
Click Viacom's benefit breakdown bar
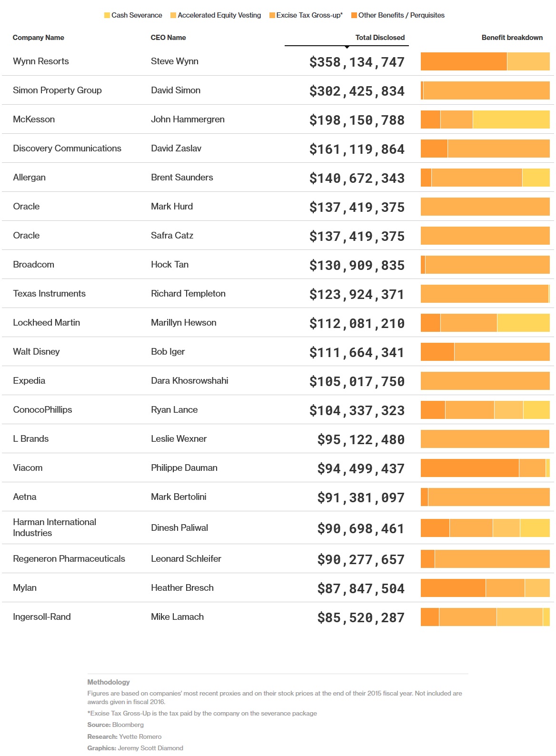[485, 468]
